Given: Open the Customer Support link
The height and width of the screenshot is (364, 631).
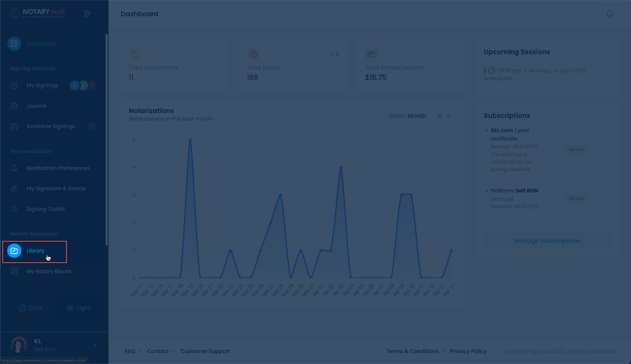Looking at the screenshot, I should (x=205, y=351).
